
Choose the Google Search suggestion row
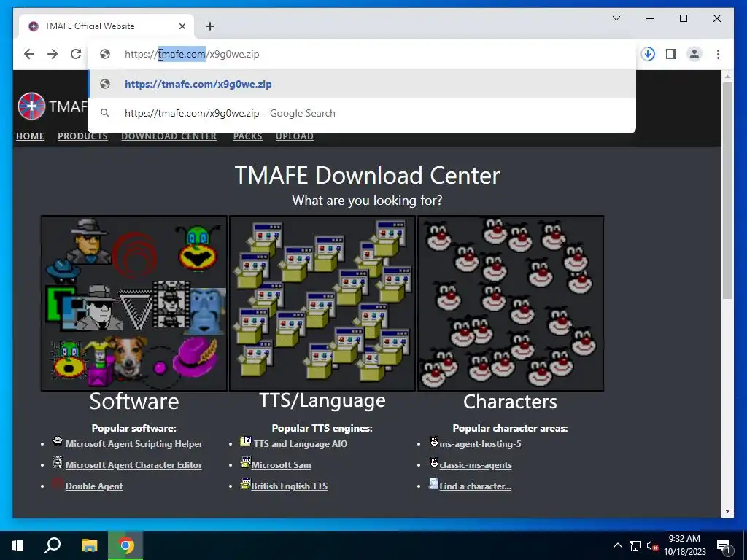[362, 113]
